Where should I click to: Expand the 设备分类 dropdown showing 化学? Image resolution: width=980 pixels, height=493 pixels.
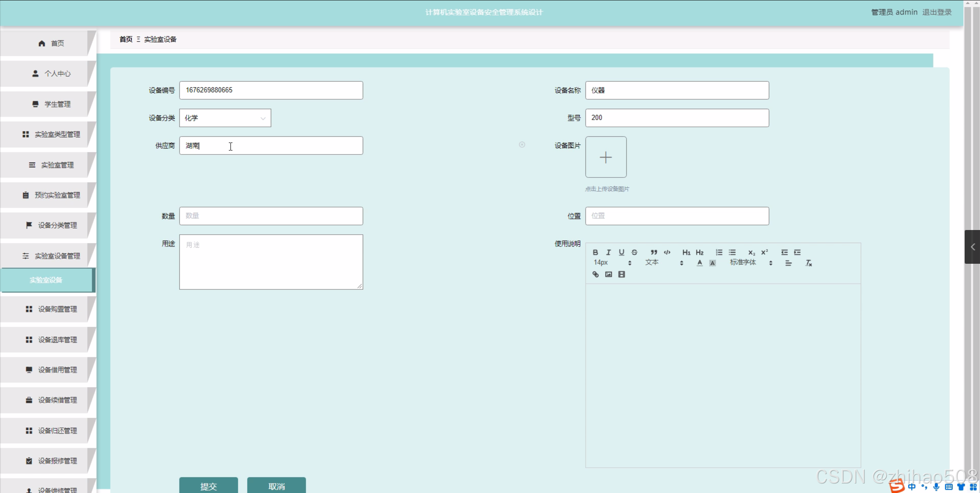pos(225,118)
